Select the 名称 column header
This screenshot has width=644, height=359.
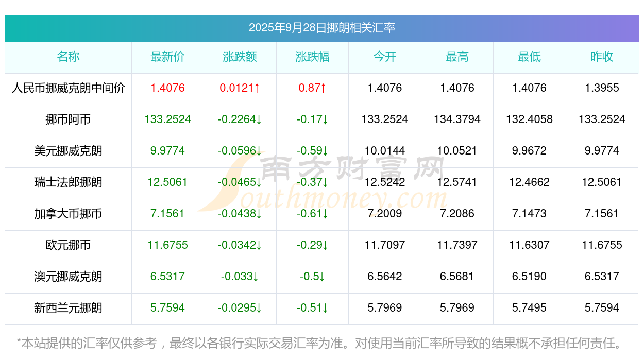pos(69,57)
